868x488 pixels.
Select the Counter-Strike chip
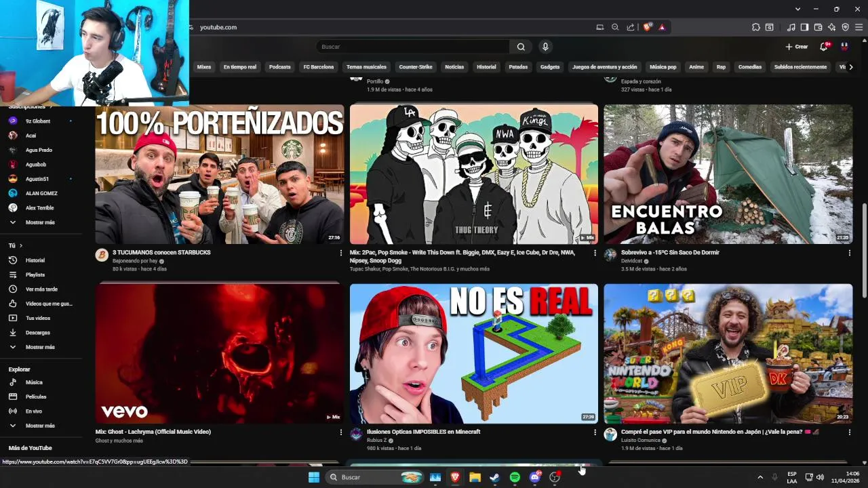(416, 67)
